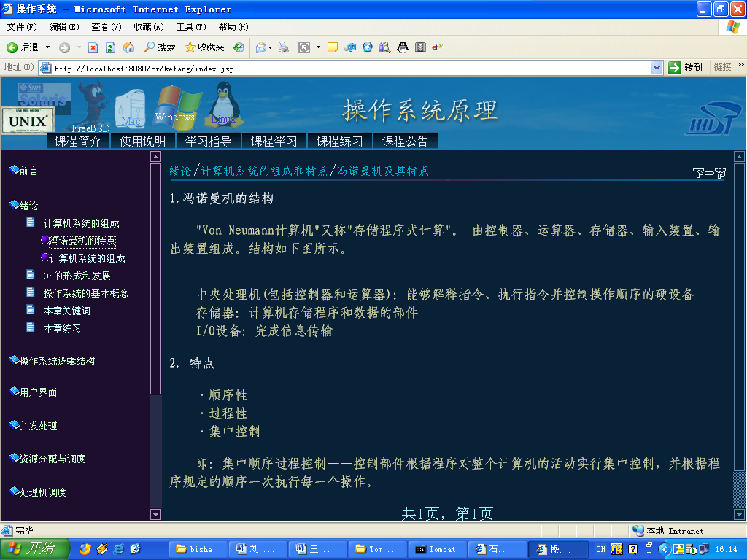Select the 课程学习 navigation tab
The height and width of the screenshot is (560, 747).
point(274,141)
